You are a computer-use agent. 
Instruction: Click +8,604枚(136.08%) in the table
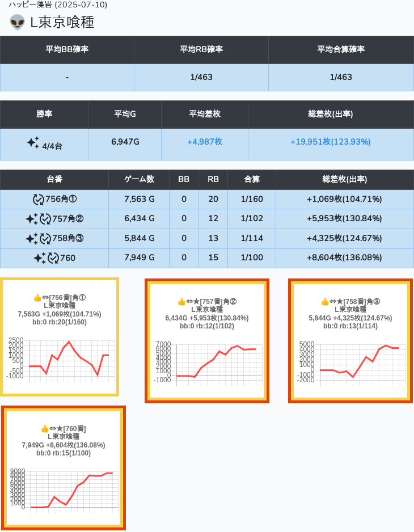[x=344, y=257]
